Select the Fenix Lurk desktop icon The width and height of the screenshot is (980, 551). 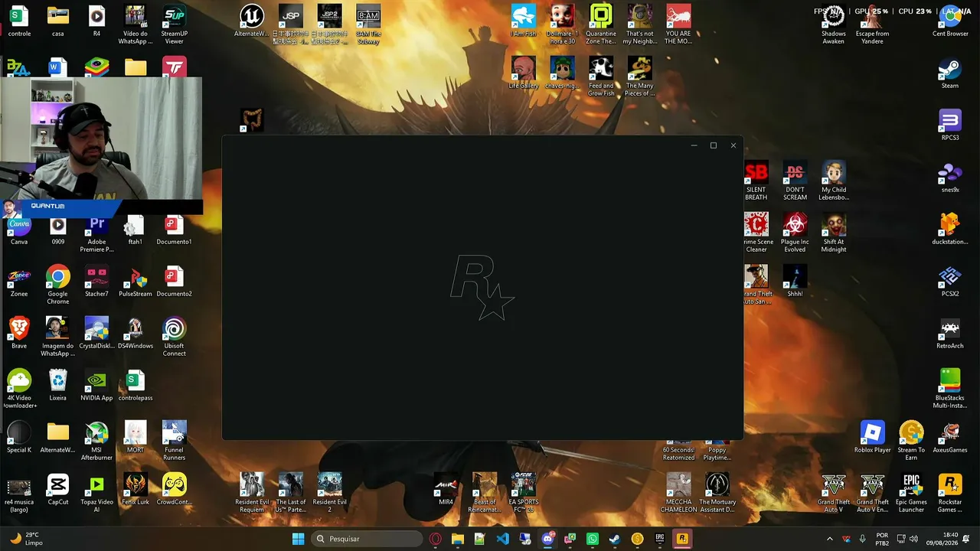[136, 490]
